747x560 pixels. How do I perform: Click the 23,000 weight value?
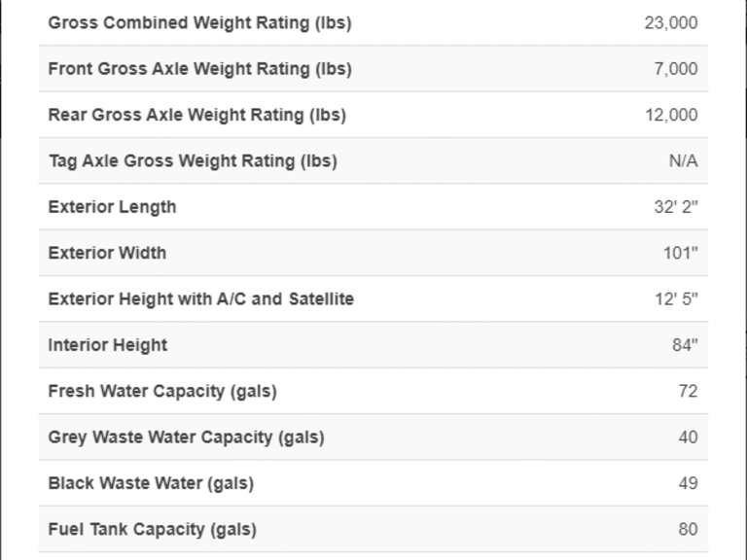pos(671,23)
